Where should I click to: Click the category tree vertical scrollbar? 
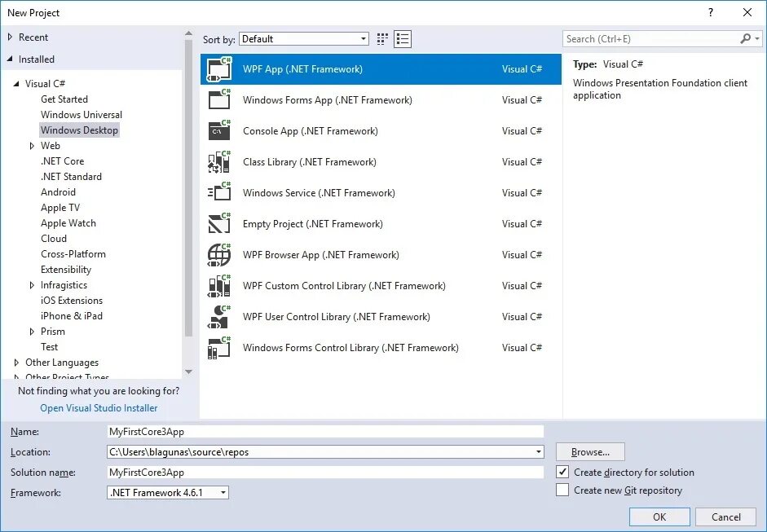pyautogui.click(x=189, y=189)
